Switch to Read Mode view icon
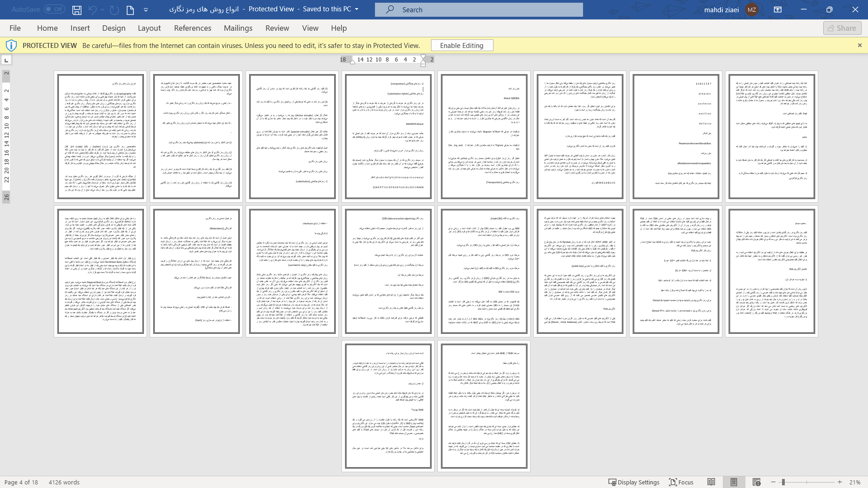Viewport: 868px width, 488px height. (x=711, y=482)
